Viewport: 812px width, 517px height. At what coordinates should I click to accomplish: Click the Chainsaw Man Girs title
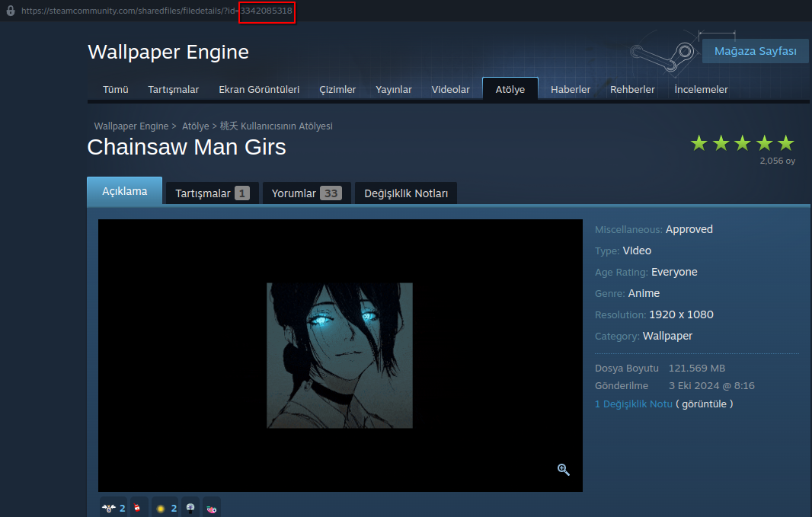click(x=187, y=147)
